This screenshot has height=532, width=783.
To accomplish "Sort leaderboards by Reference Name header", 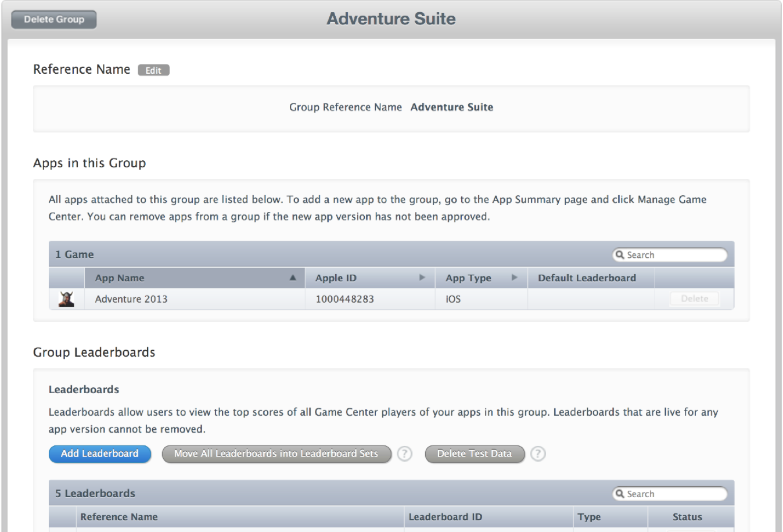I will point(119,517).
